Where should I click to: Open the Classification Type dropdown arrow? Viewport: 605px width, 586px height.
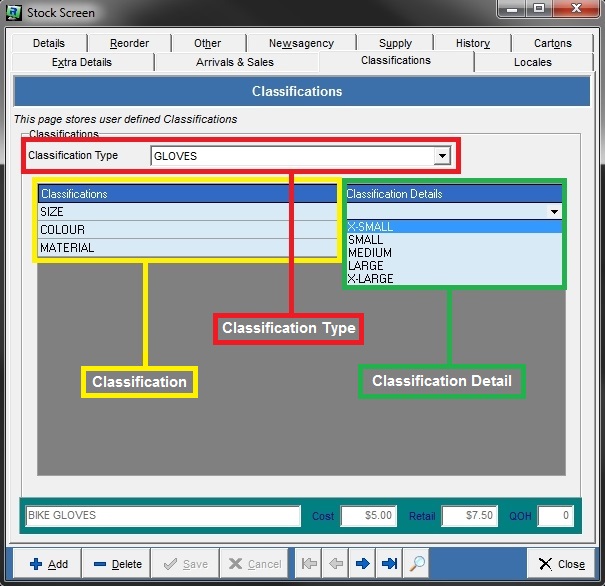point(441,156)
